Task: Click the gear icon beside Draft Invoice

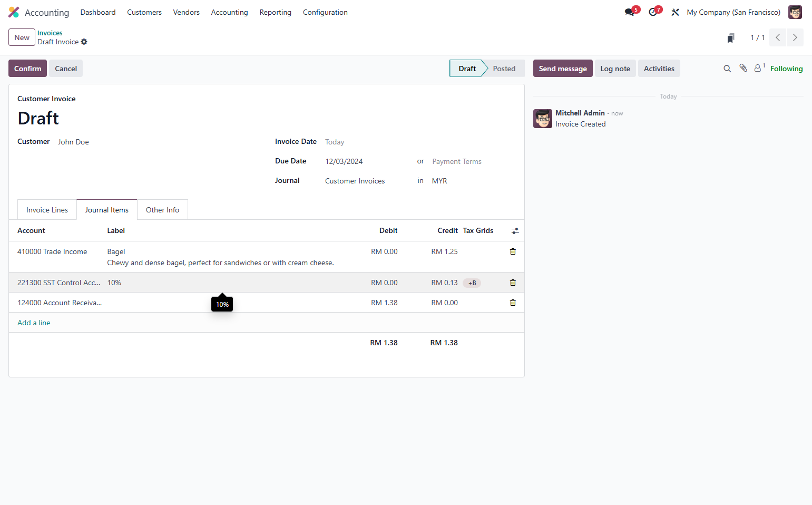Action: 84,42
